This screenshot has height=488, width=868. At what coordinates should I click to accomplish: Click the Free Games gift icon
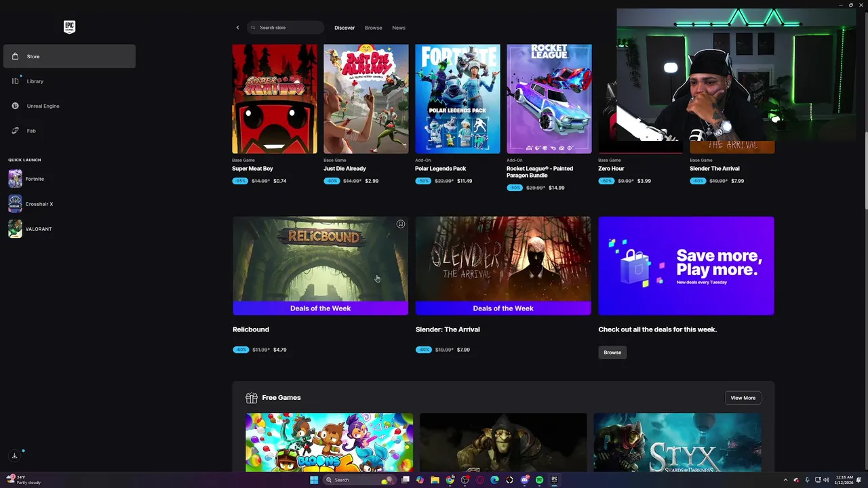point(252,398)
